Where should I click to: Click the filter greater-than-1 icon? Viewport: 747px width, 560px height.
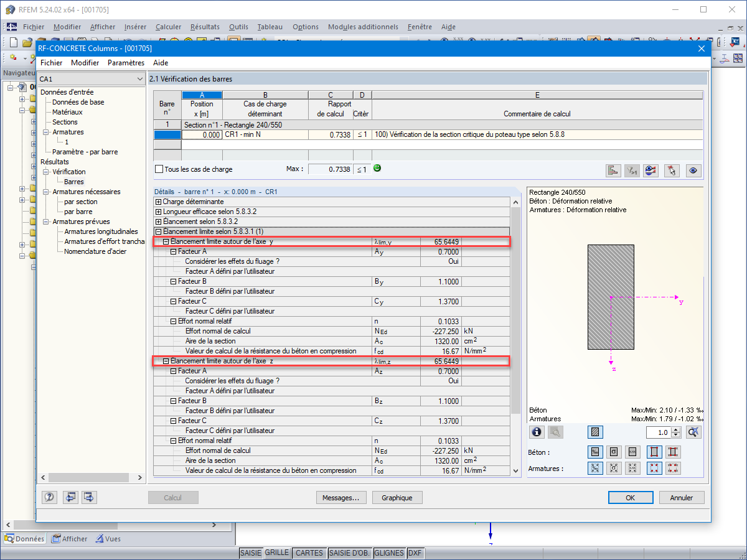coord(632,171)
